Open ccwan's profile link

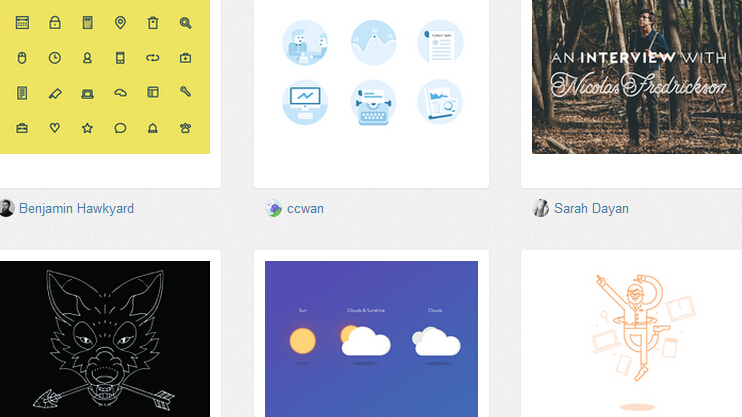(x=305, y=208)
